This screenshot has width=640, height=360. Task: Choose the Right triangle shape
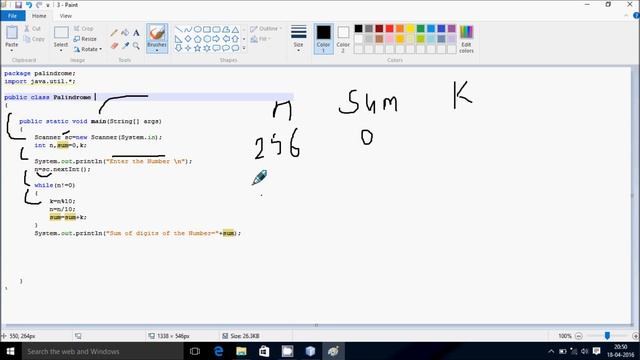tap(179, 39)
